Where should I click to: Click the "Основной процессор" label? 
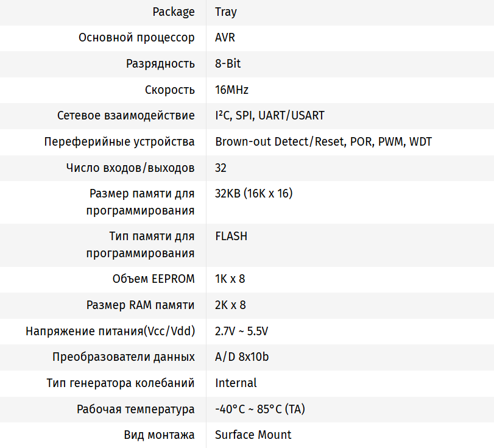[x=136, y=38]
